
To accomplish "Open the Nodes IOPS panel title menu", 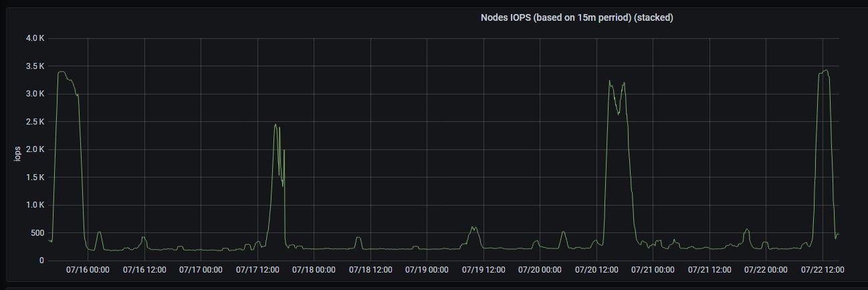I will (576, 18).
